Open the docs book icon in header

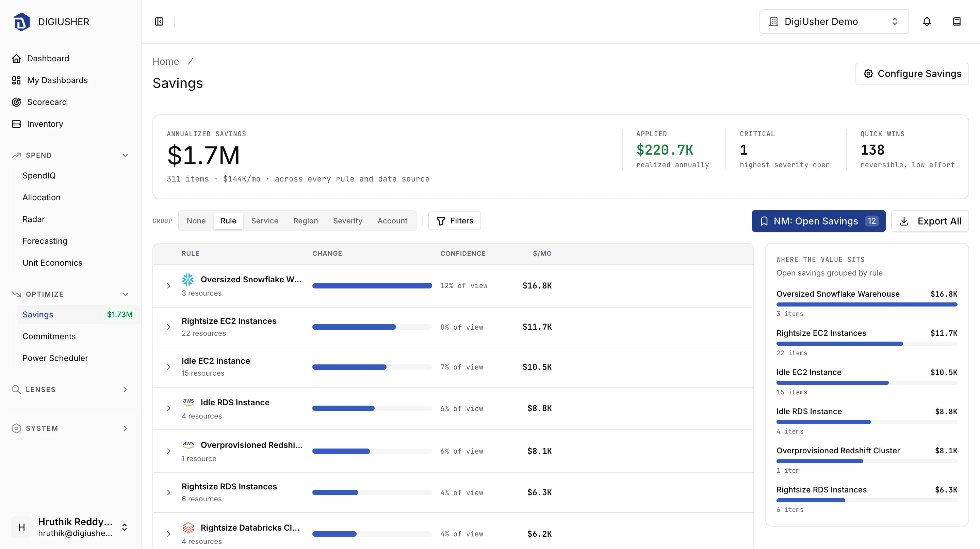pos(957,21)
